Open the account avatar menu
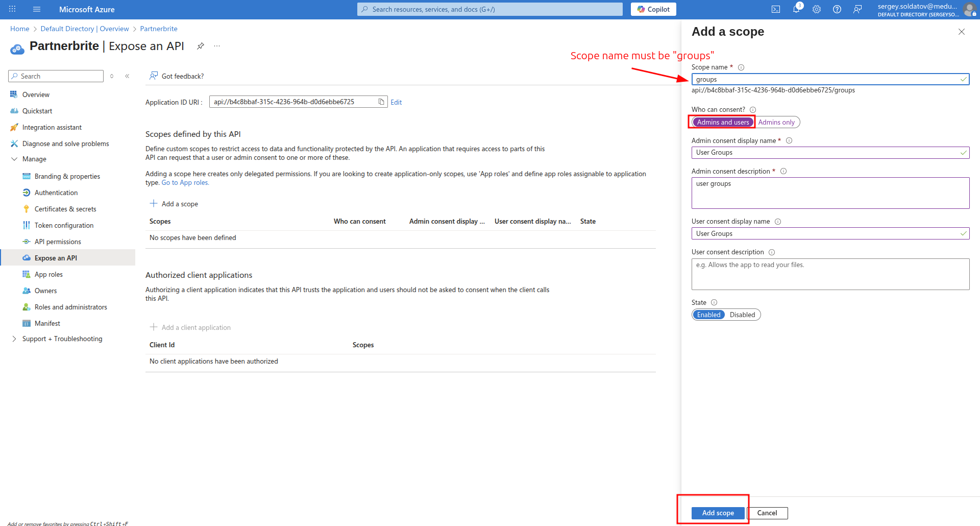The width and height of the screenshot is (980, 526). click(x=969, y=9)
